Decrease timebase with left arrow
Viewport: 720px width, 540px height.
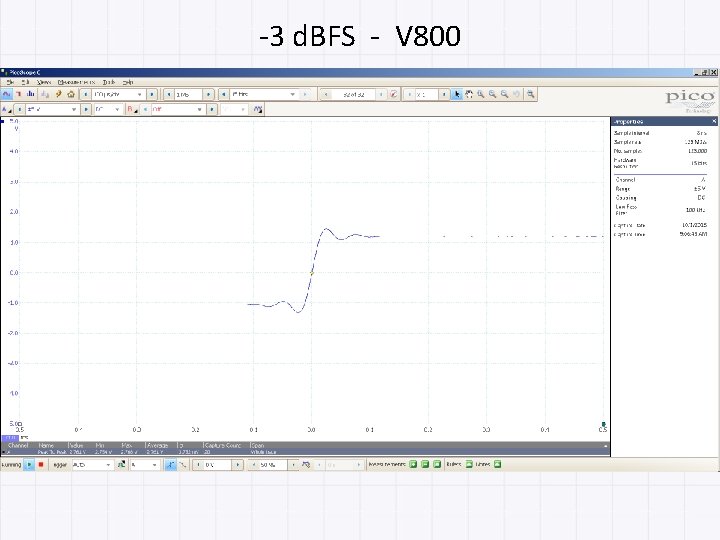pyautogui.click(x=85, y=94)
